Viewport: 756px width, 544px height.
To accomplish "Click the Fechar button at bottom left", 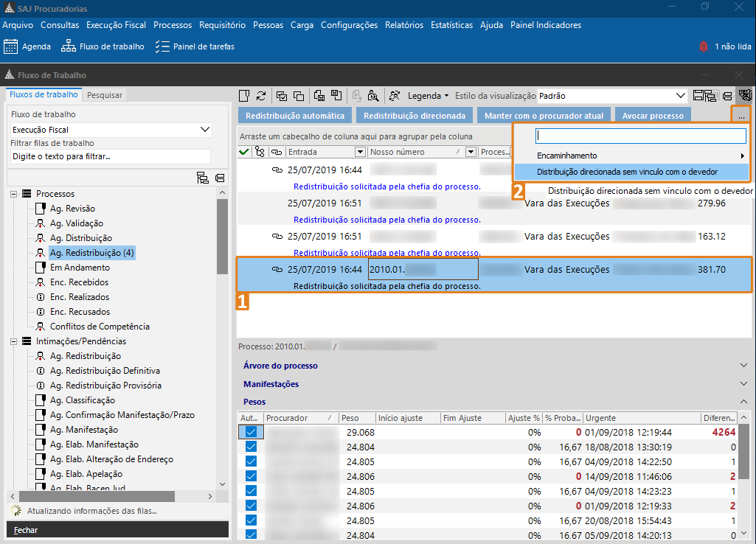I will click(x=116, y=529).
